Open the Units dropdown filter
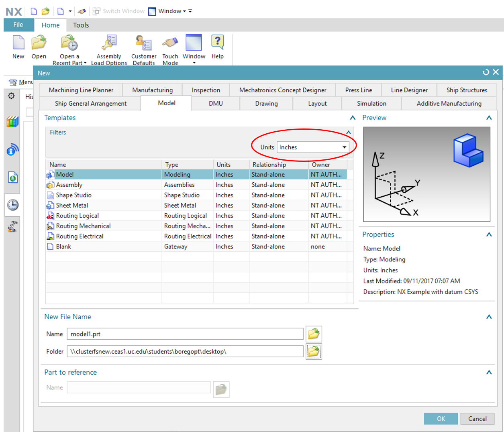Image resolution: width=504 pixels, height=432 pixels. coord(312,147)
